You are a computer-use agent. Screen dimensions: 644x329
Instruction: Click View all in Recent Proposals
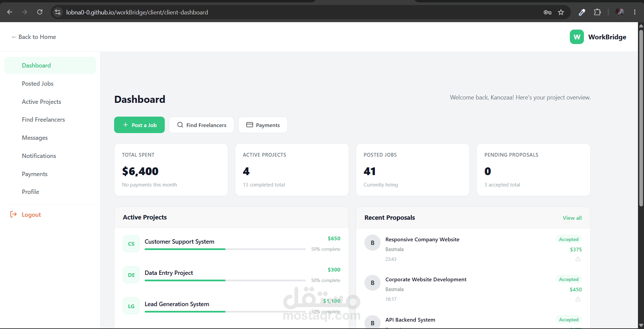point(572,218)
